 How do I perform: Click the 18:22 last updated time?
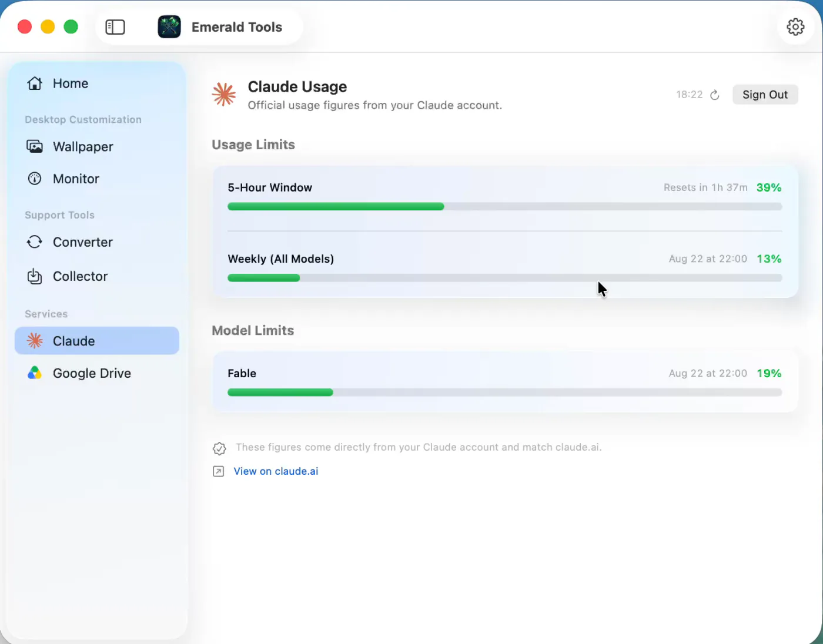pos(689,95)
